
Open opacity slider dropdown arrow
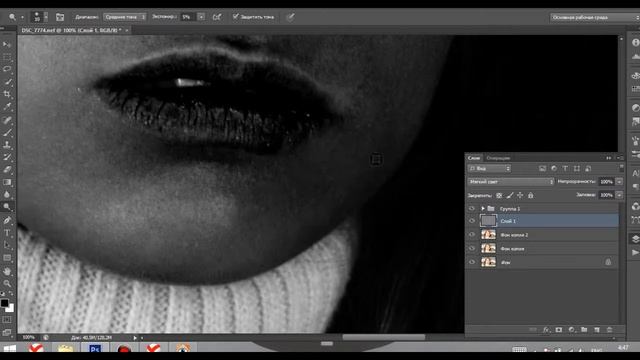pyautogui.click(x=620, y=182)
